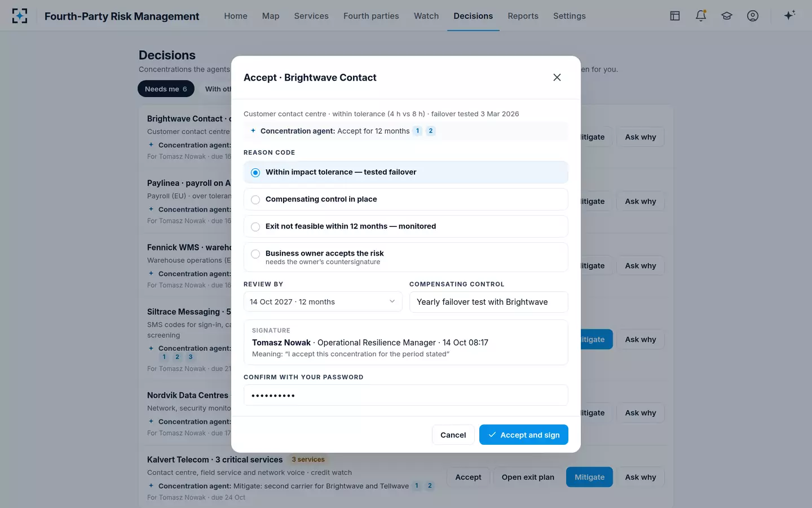812x508 pixels.
Task: Open the learning graduation cap icon
Action: point(727,16)
